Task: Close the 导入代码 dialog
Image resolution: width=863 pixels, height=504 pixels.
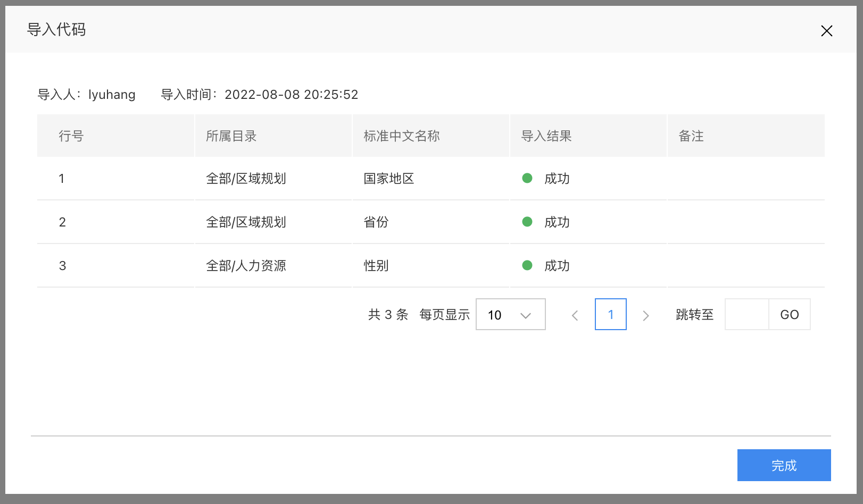Action: pyautogui.click(x=826, y=31)
